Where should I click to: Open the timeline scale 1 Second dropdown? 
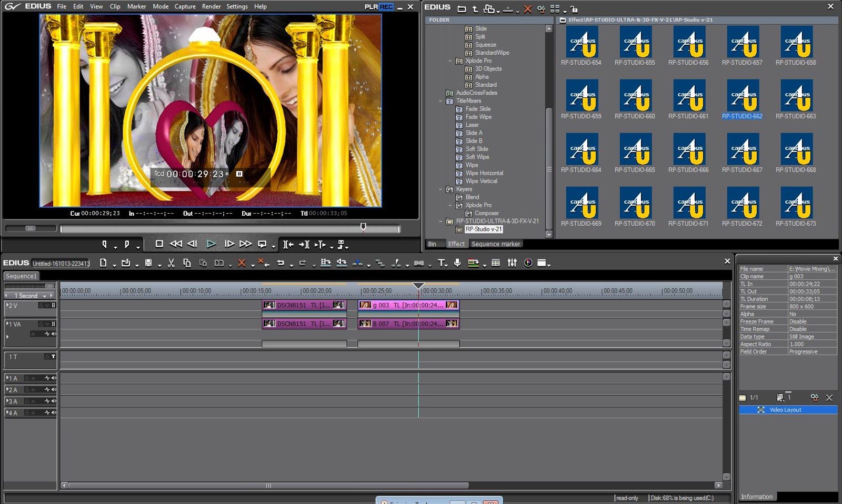[x=45, y=296]
